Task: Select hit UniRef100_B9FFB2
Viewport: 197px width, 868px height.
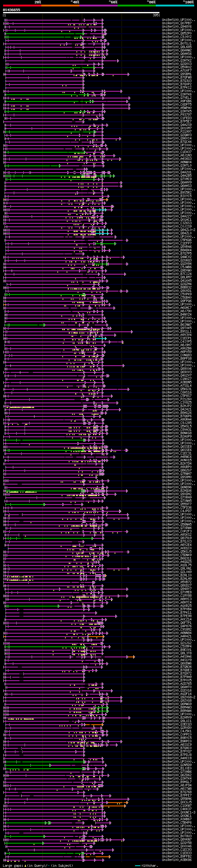Action: (177, 856)
